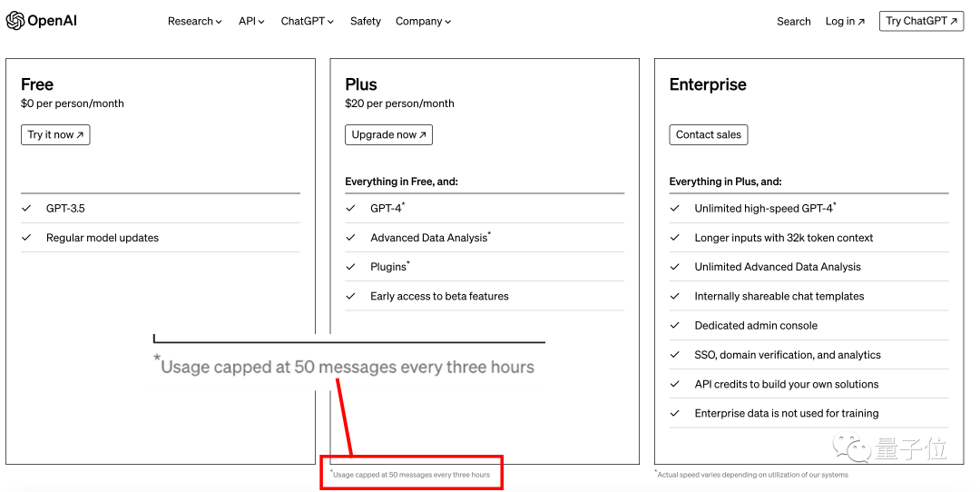980x492 pixels.
Task: Click Search in the top navigation
Action: (793, 21)
